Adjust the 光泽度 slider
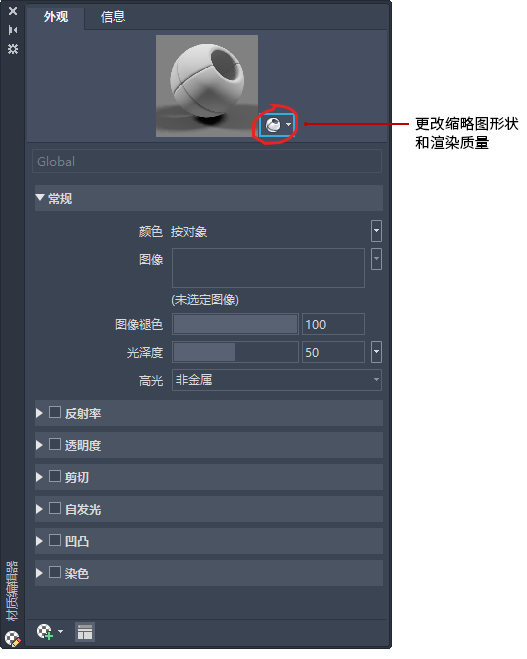 pos(235,352)
